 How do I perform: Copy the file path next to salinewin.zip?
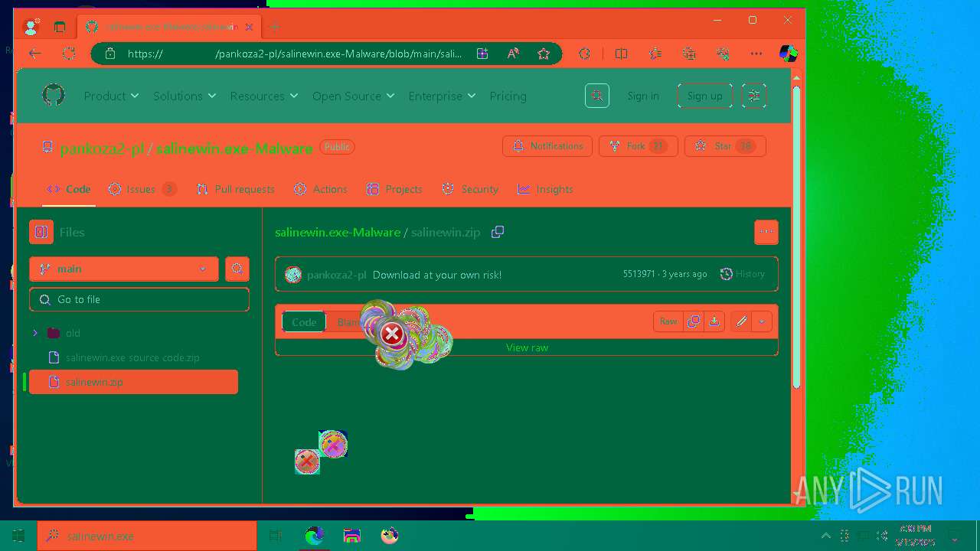(x=498, y=232)
